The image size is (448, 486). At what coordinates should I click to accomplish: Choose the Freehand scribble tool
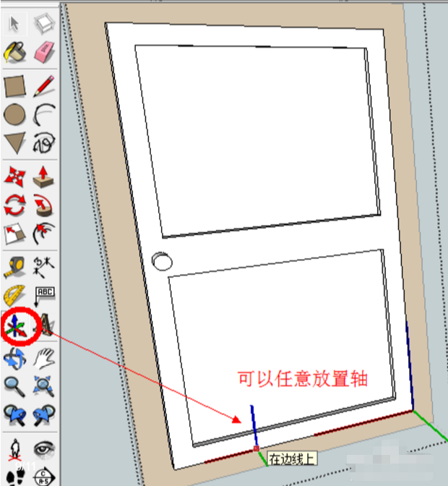(43, 143)
